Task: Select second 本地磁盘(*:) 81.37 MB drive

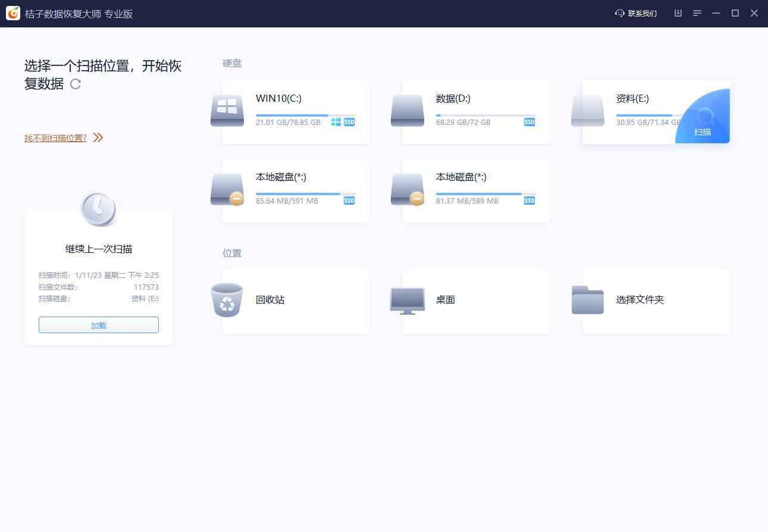Action: pos(476,190)
